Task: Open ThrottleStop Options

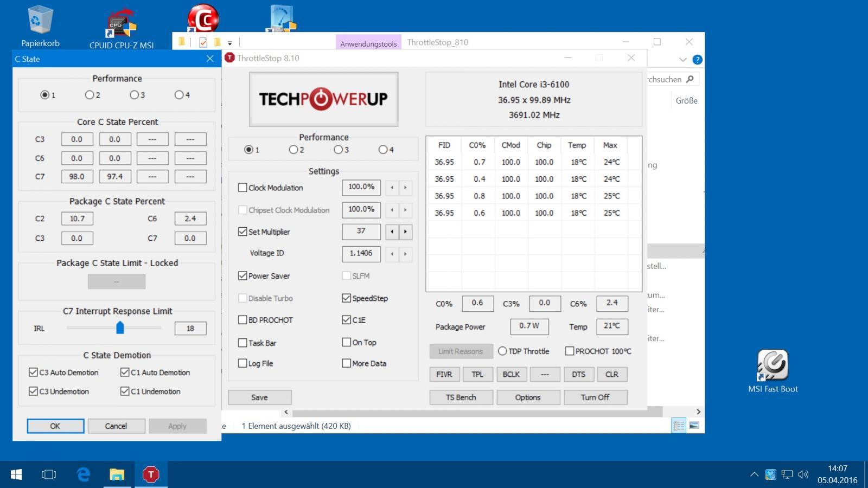Action: point(528,397)
